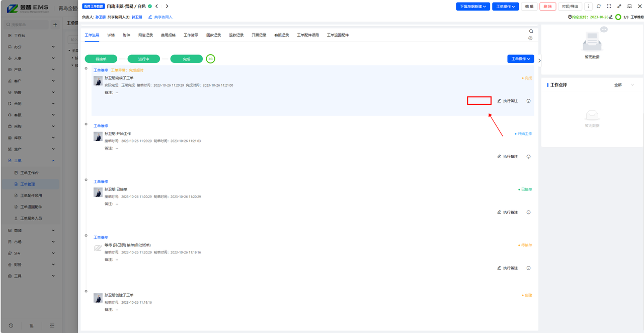This screenshot has width=644, height=333.
Task: Open the 费用报销 tab
Action: [169, 35]
